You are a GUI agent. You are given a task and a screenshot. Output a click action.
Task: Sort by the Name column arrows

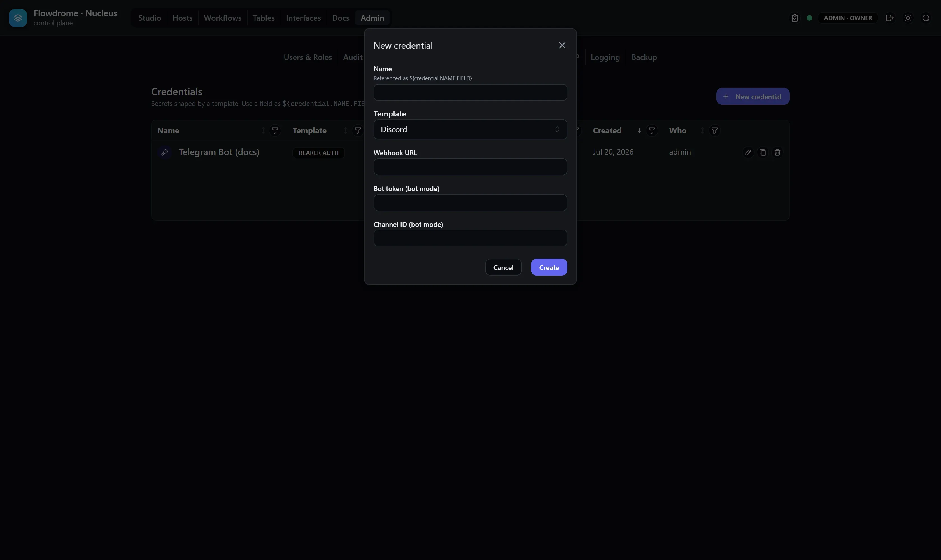pyautogui.click(x=263, y=130)
